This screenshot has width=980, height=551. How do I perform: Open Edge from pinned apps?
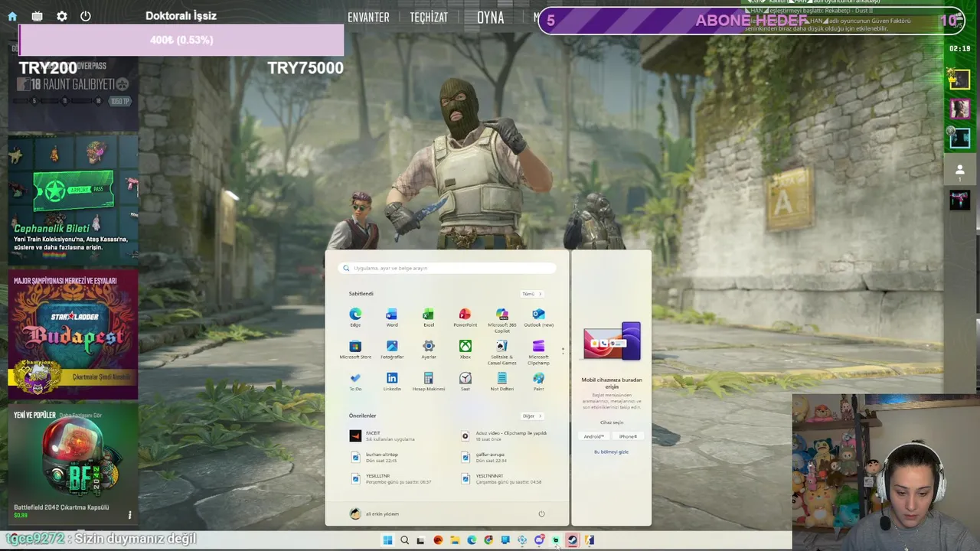point(355,318)
